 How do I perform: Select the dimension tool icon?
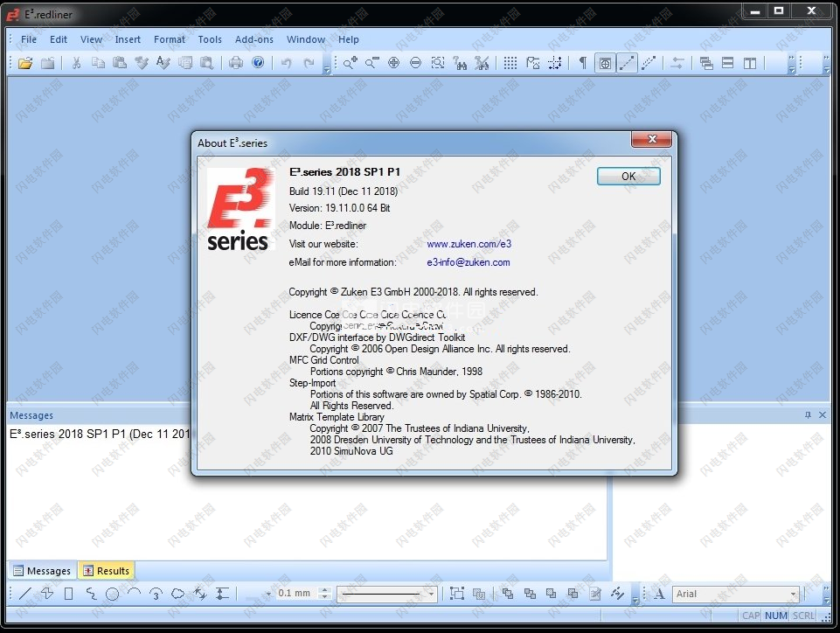221,594
